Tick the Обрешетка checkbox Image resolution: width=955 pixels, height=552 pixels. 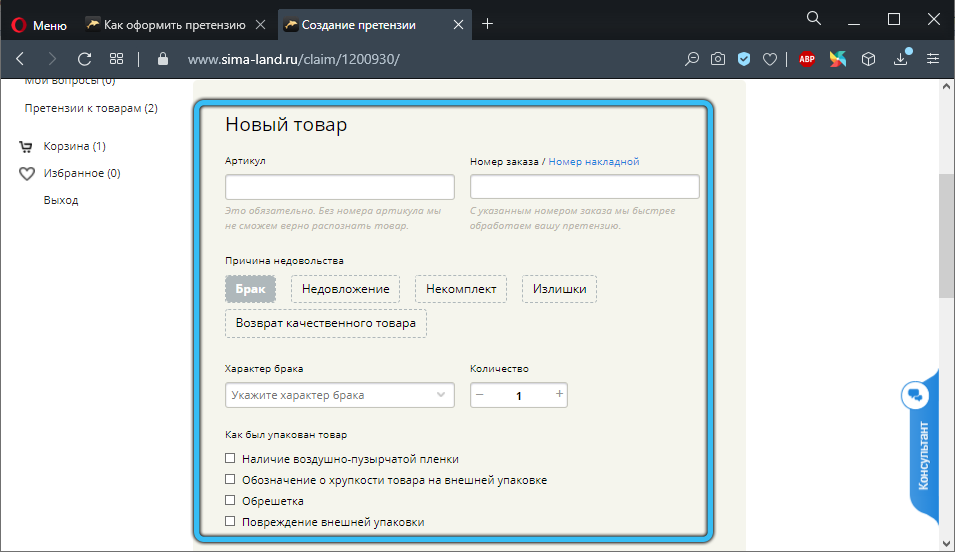click(x=230, y=500)
